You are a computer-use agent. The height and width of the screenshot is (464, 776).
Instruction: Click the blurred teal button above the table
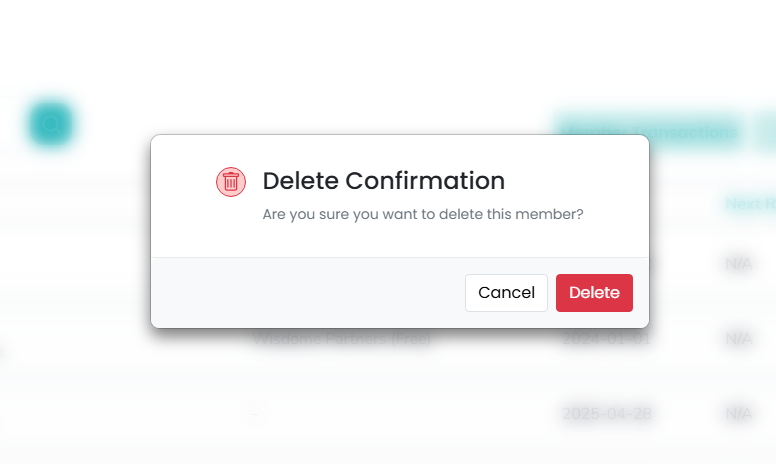pos(648,131)
